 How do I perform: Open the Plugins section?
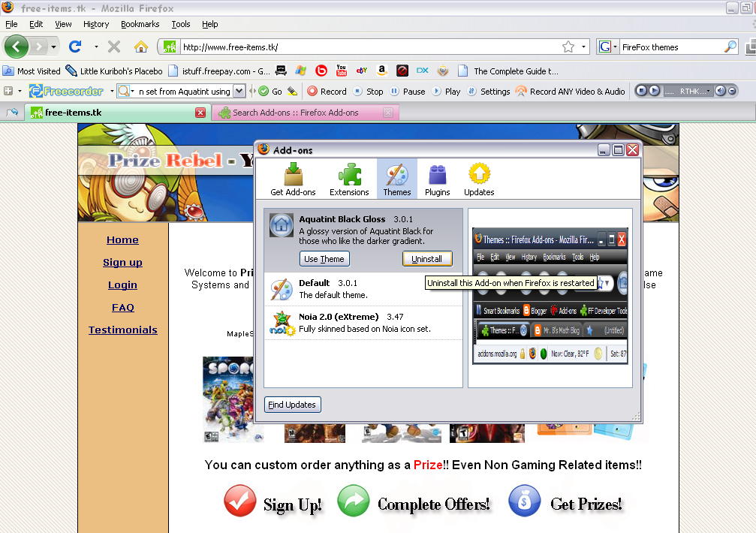tap(437, 179)
